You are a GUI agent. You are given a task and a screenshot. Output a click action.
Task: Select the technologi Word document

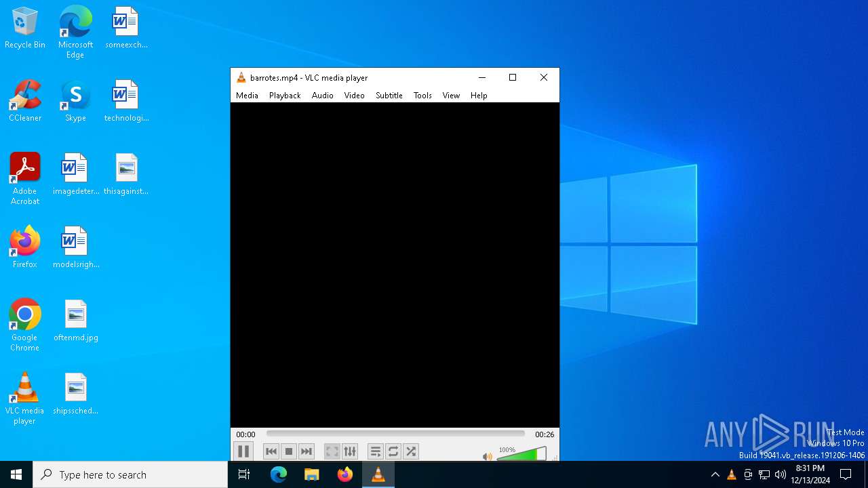click(126, 102)
